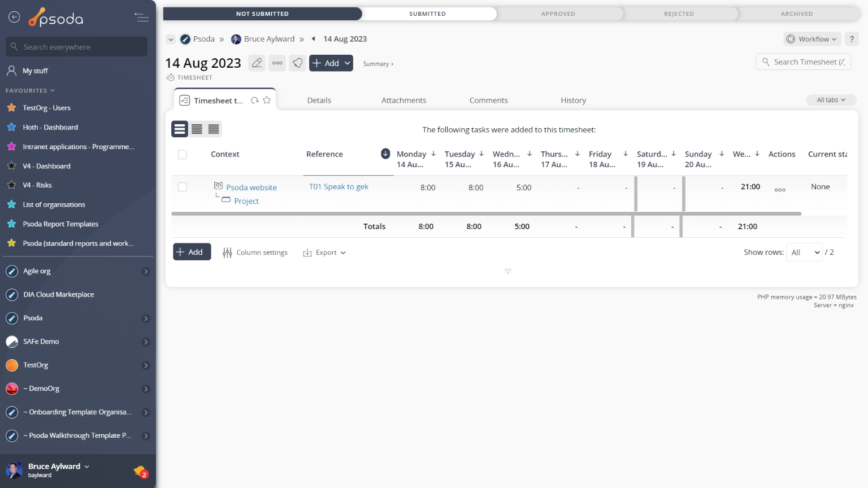Click the Summary link

(x=378, y=64)
